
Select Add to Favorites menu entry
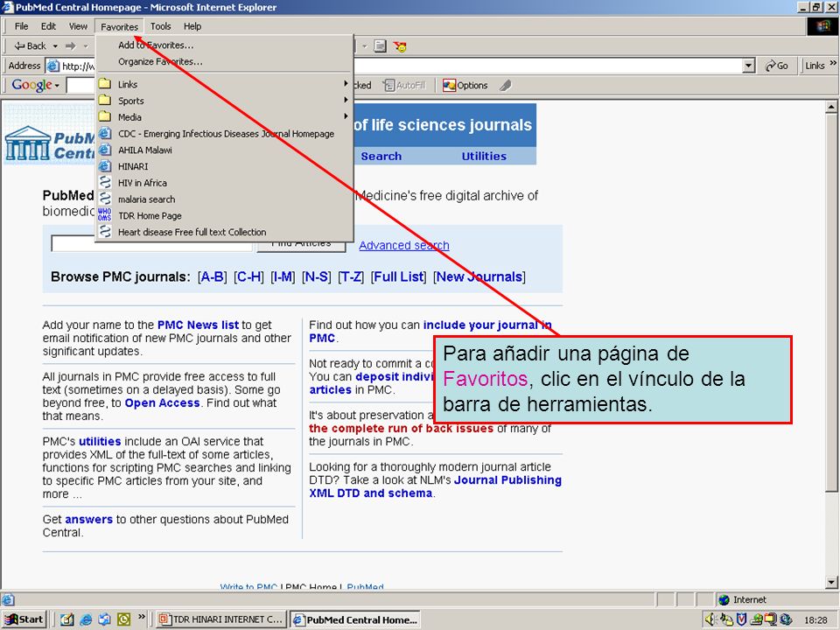pos(225,45)
